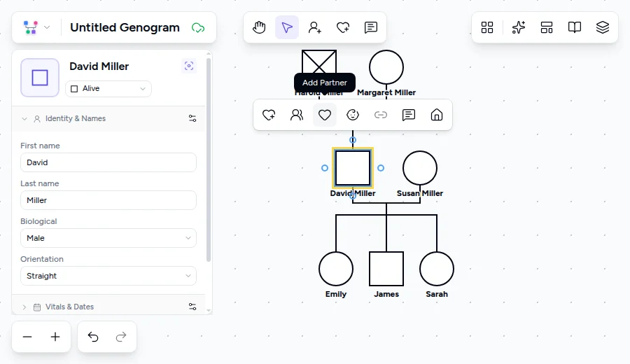This screenshot has height=364, width=630.
Task: Open the layers panel icon
Action: [602, 27]
